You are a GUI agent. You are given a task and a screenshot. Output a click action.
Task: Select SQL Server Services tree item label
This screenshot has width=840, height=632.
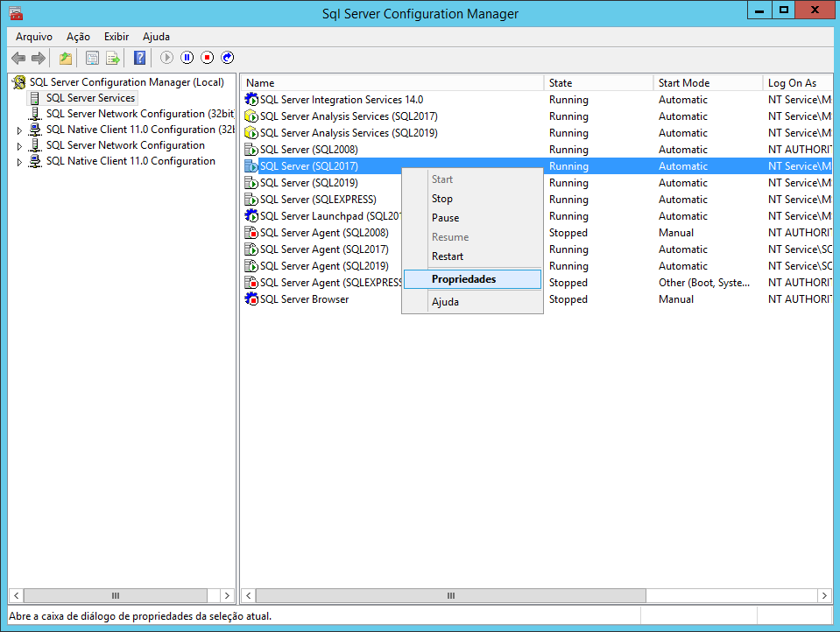tap(90, 98)
